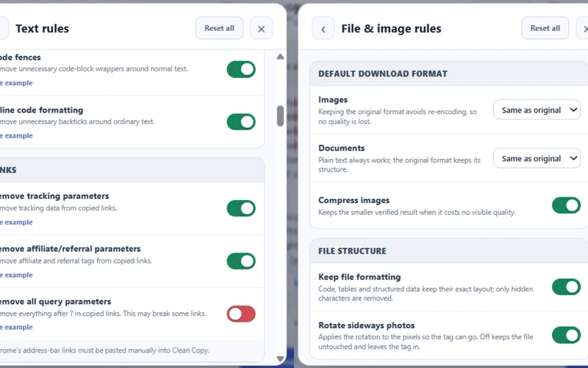The height and width of the screenshot is (368, 588).
Task: See example for inline code formatting
Action: click(x=16, y=135)
